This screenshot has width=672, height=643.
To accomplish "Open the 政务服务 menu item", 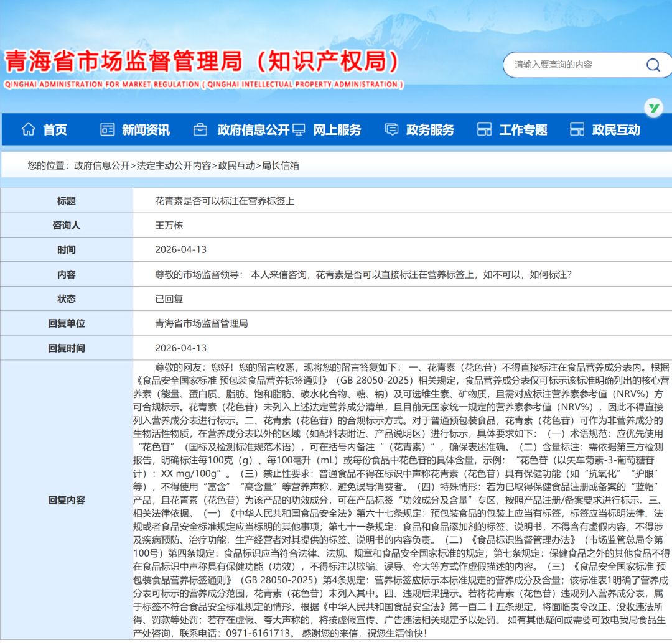I will [x=431, y=130].
